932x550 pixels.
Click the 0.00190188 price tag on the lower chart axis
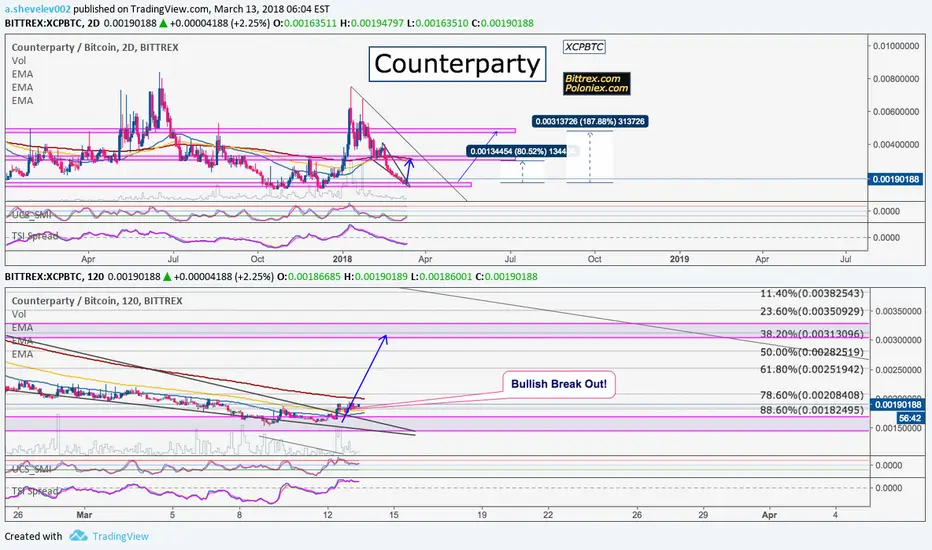tap(896, 404)
